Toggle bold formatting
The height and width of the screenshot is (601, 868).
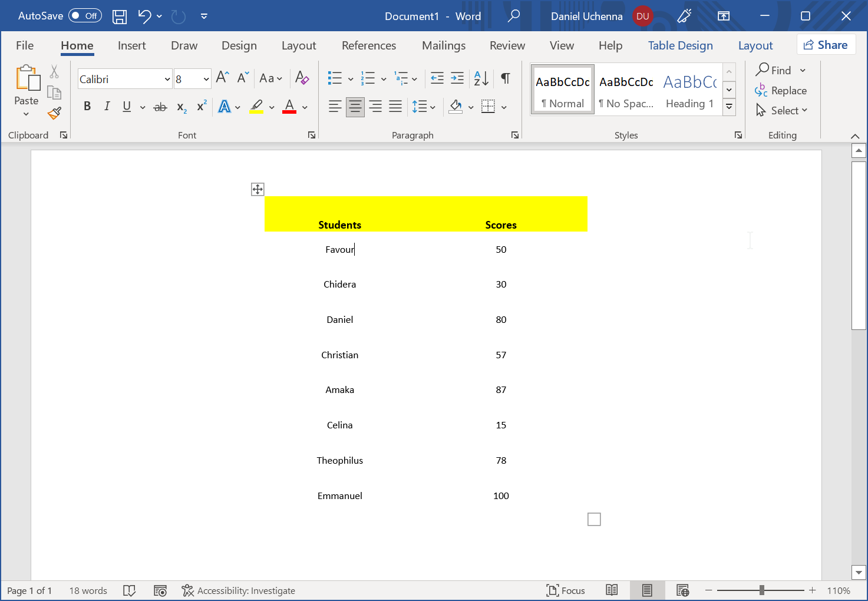click(x=87, y=107)
